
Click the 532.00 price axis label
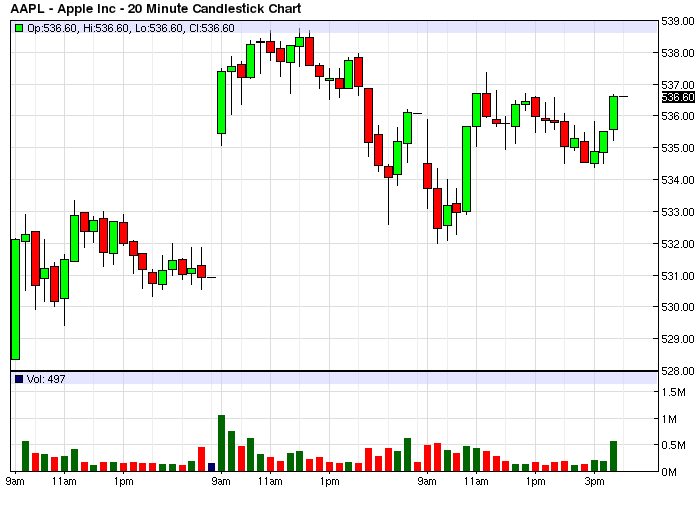coord(678,244)
